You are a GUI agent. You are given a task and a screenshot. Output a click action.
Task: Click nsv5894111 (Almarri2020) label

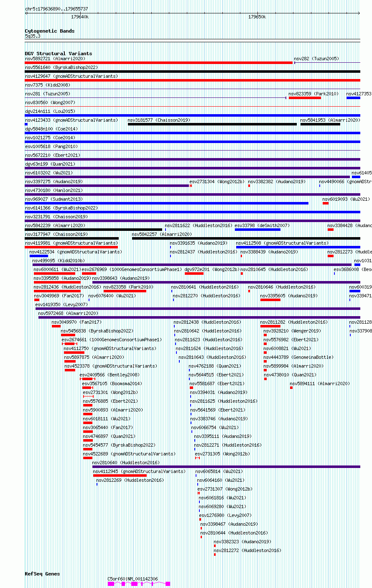pos(320,383)
